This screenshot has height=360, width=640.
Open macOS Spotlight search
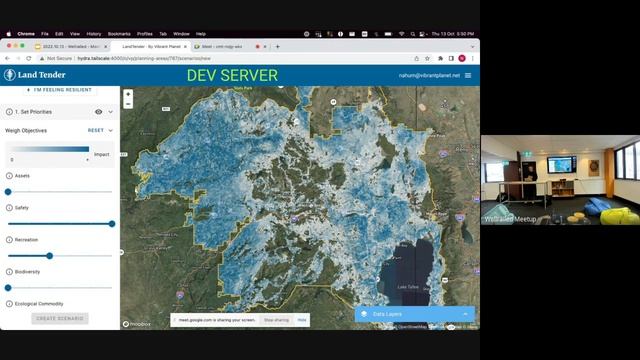[413, 34]
